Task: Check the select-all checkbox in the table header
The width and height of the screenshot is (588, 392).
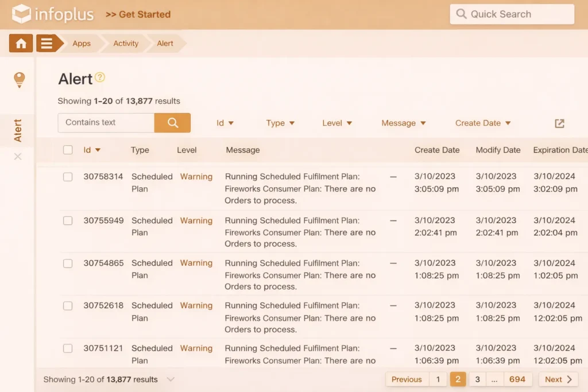Action: [x=68, y=149]
